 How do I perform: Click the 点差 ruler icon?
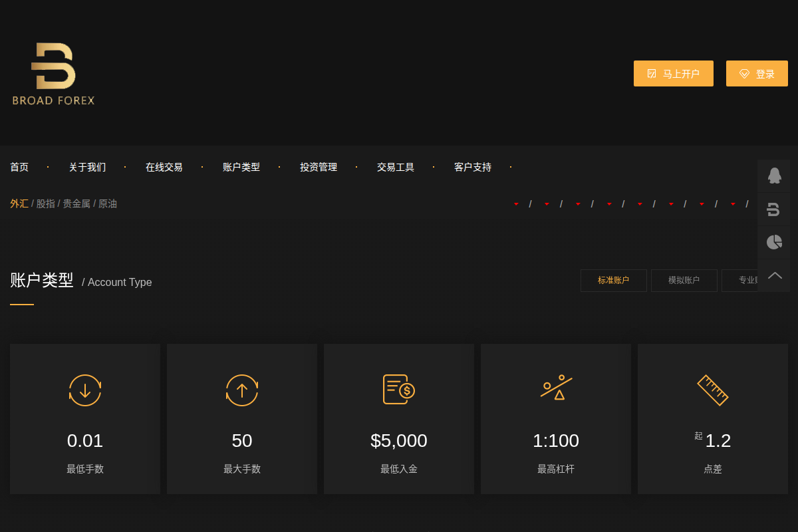[713, 390]
